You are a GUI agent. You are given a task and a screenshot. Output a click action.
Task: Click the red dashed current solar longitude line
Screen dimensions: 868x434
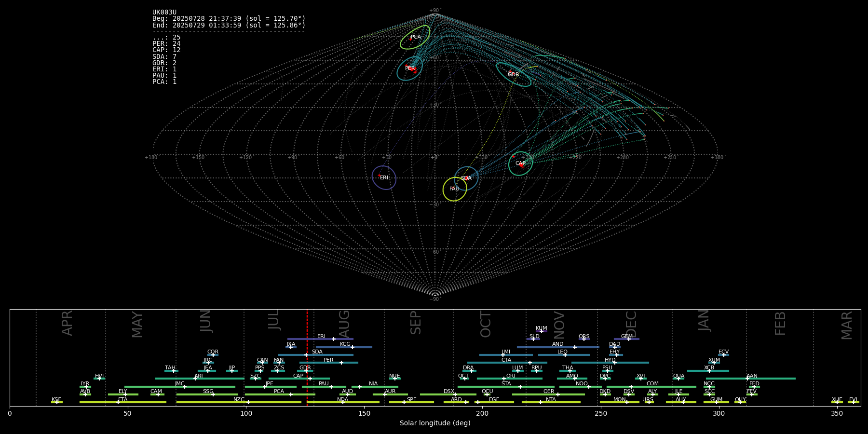(307, 357)
